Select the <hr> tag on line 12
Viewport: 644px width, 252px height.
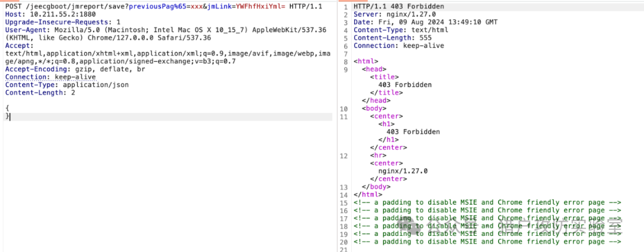pyautogui.click(x=378, y=155)
